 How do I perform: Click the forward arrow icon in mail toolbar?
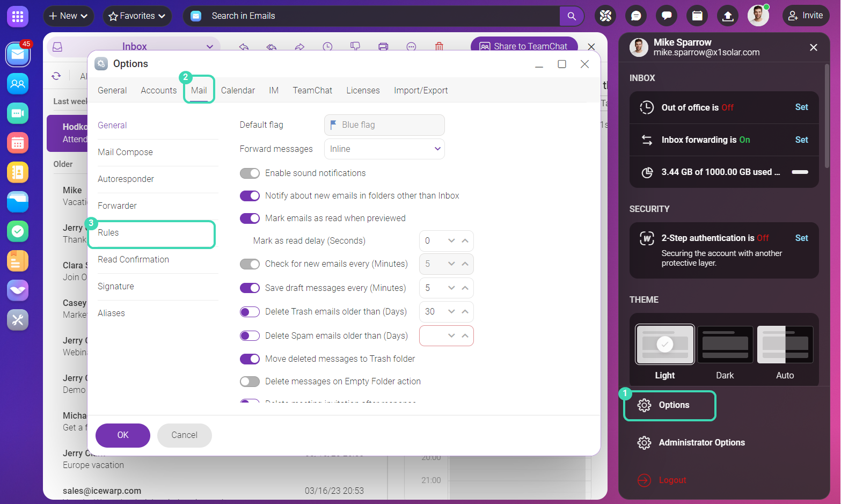pos(299,47)
